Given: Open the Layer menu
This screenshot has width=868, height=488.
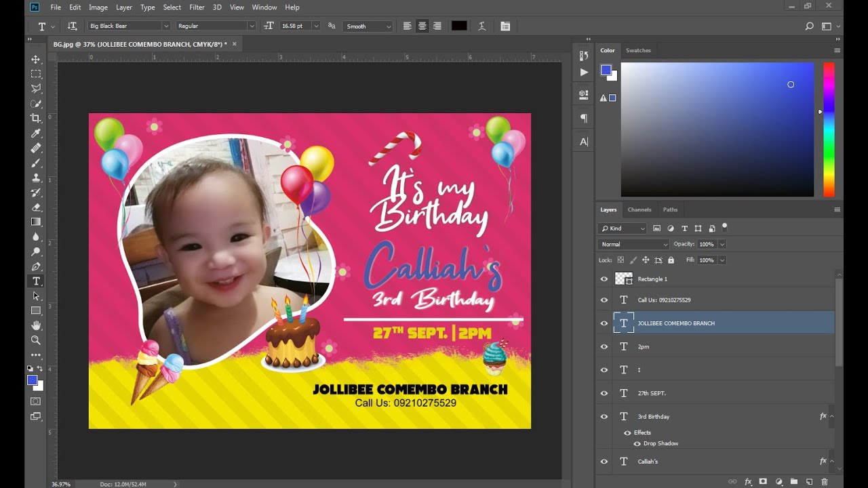Looking at the screenshot, I should pyautogui.click(x=124, y=7).
